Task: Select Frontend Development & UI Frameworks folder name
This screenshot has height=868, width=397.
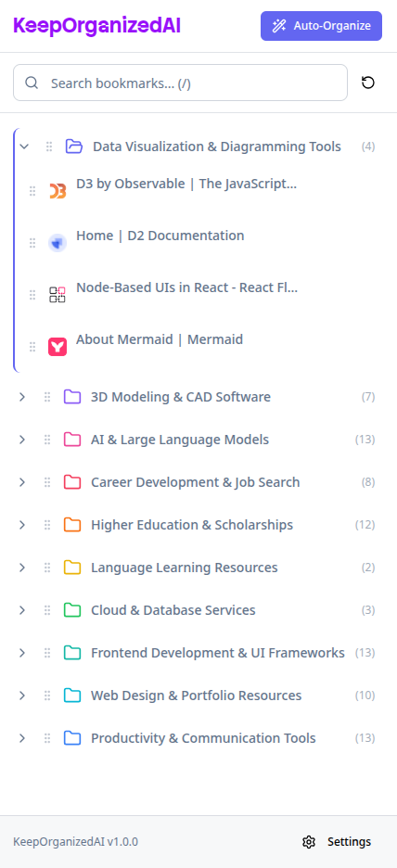Action: pos(218,653)
